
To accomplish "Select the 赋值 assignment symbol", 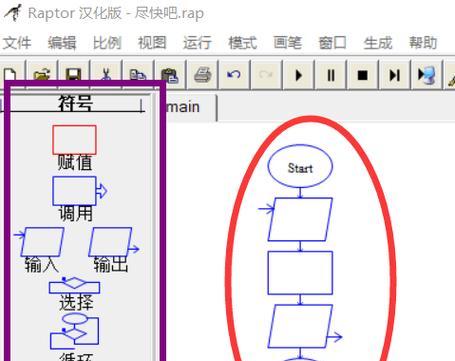I will [x=75, y=140].
